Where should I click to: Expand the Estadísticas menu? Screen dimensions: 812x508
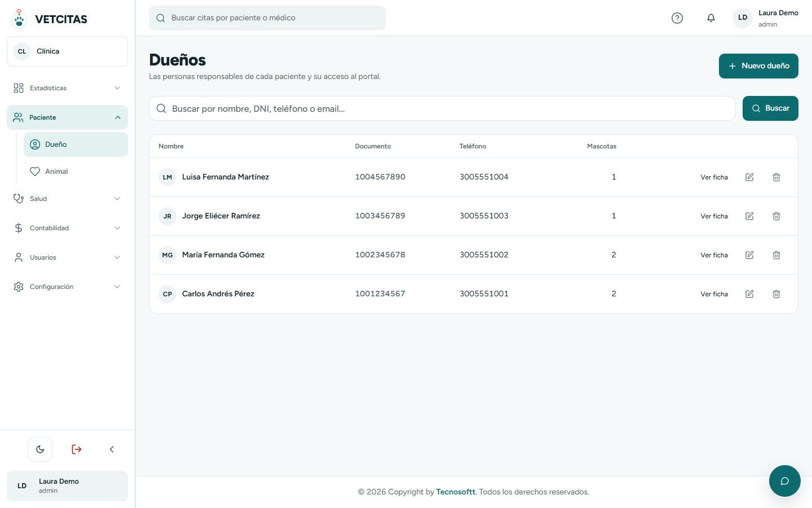pyautogui.click(x=67, y=88)
